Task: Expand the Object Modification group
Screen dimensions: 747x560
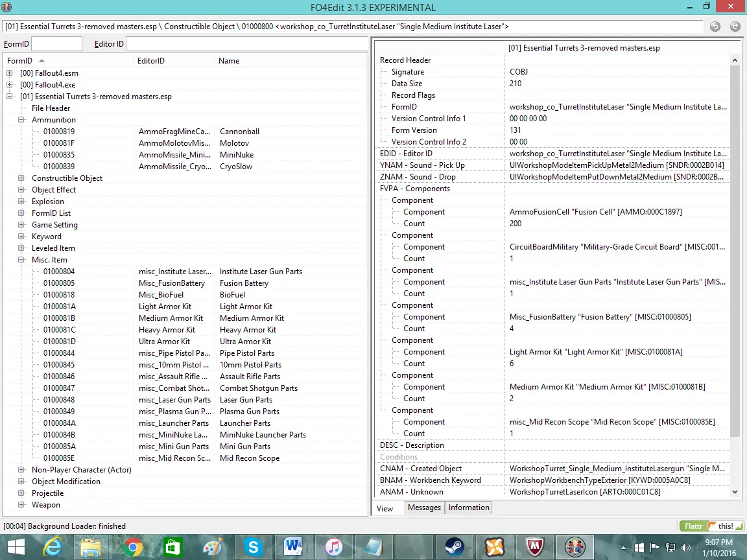Action: click(21, 481)
